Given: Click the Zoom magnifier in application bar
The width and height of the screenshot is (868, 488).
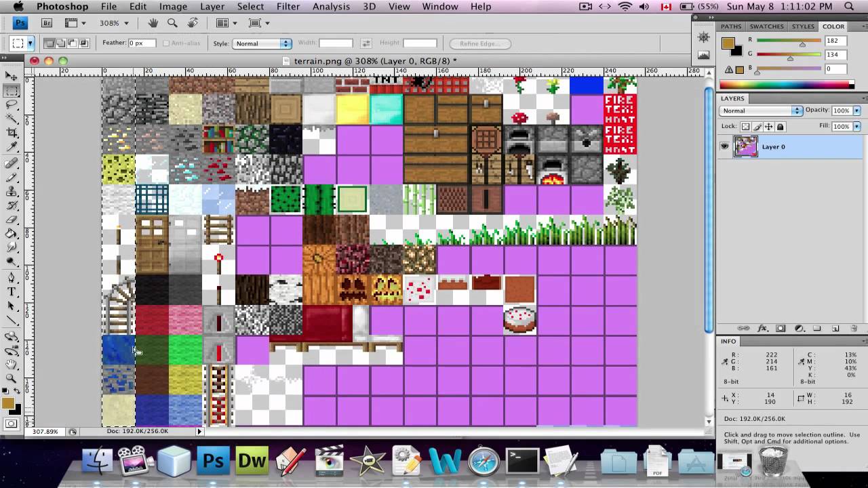Looking at the screenshot, I should [x=172, y=23].
